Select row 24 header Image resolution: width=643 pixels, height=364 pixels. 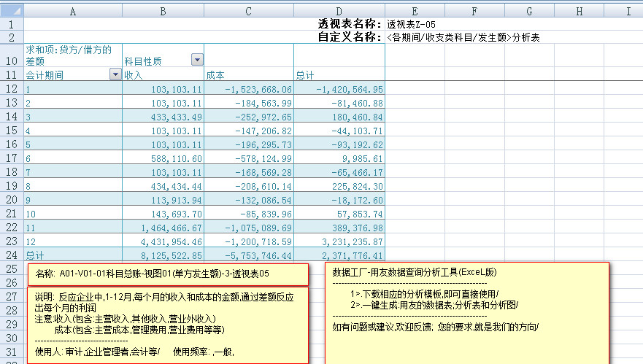pyautogui.click(x=12, y=255)
